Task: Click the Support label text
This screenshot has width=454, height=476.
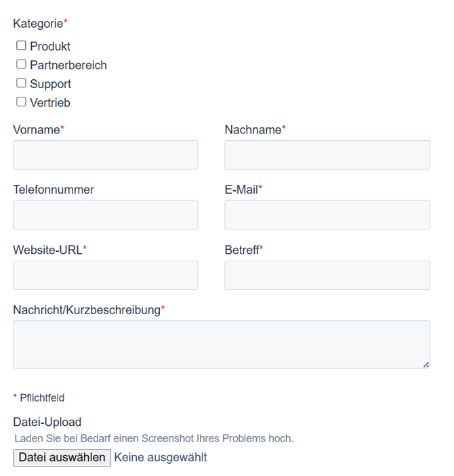Action: click(51, 85)
